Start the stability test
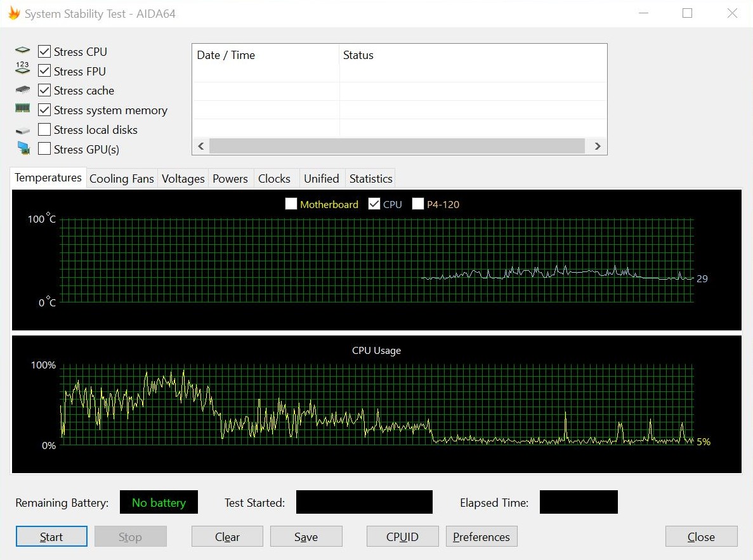Screen dimensions: 753x560 [51, 537]
